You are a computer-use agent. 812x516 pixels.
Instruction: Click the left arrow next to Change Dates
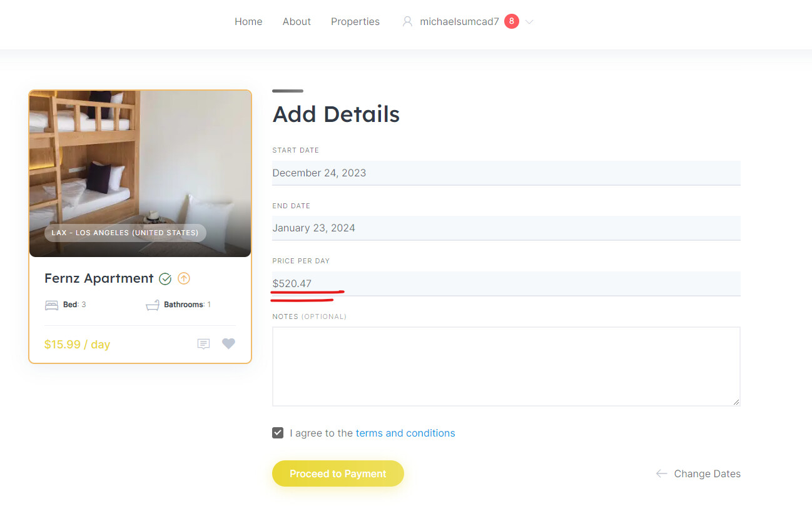click(x=661, y=473)
